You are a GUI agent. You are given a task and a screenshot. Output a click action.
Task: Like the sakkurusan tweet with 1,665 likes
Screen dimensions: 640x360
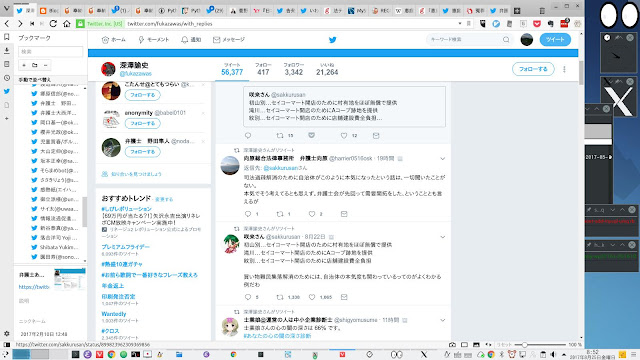312,297
